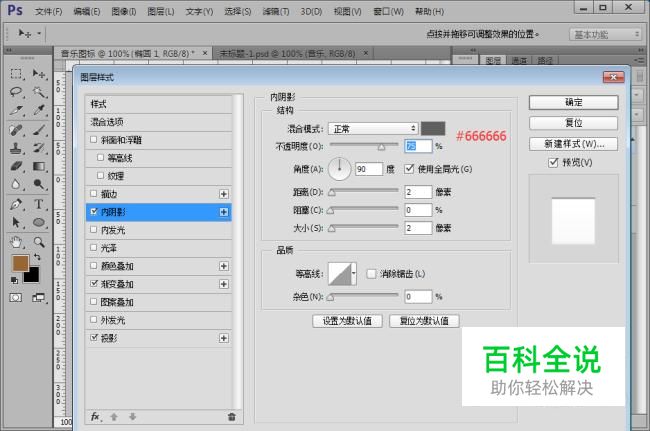Click the 确定 button
Image resolution: width=650 pixels, height=431 pixels.
point(573,102)
